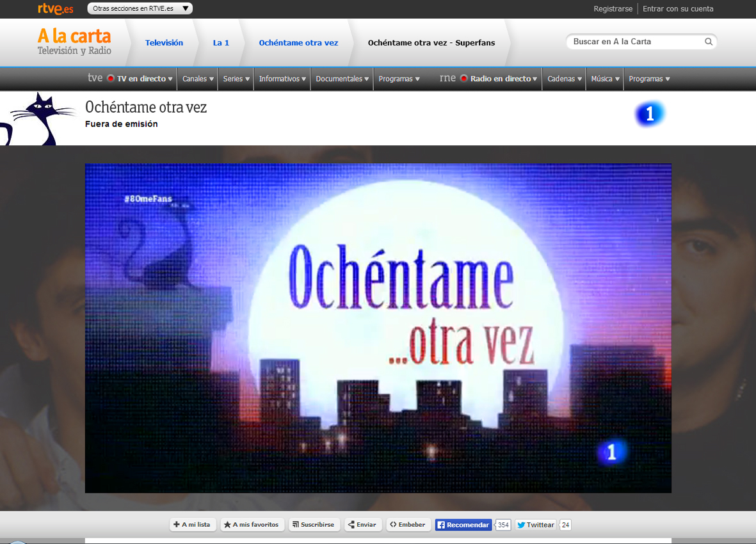This screenshot has width=756, height=544.
Task: Open the A la carta home logo
Action: (74, 42)
